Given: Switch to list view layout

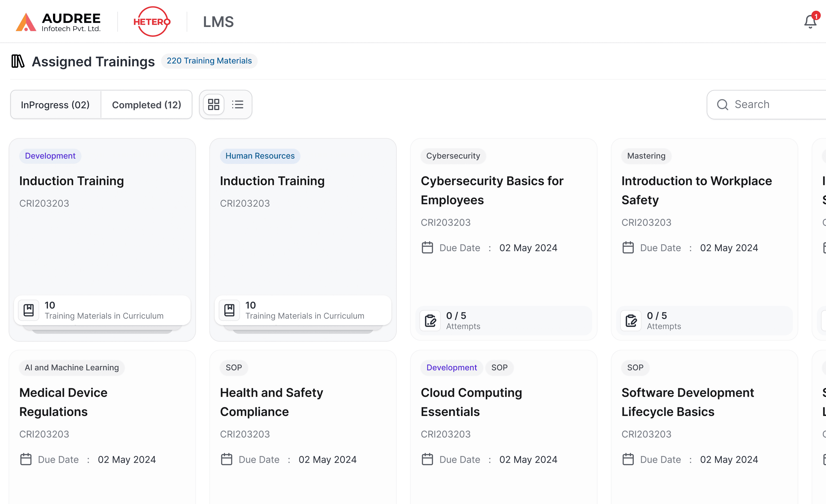Looking at the screenshot, I should [238, 104].
